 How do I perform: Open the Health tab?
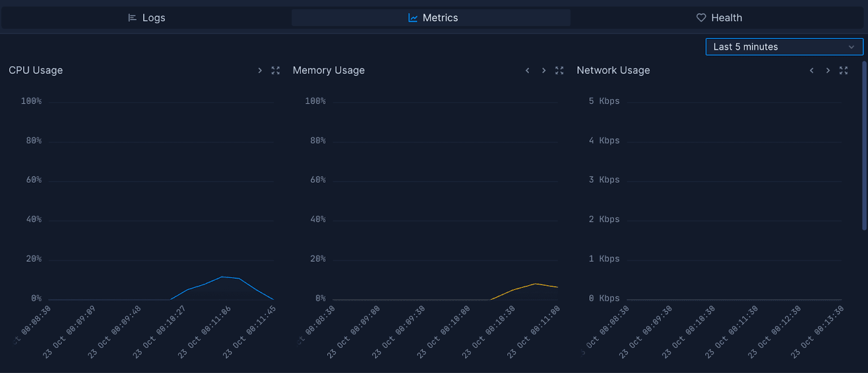(718, 18)
